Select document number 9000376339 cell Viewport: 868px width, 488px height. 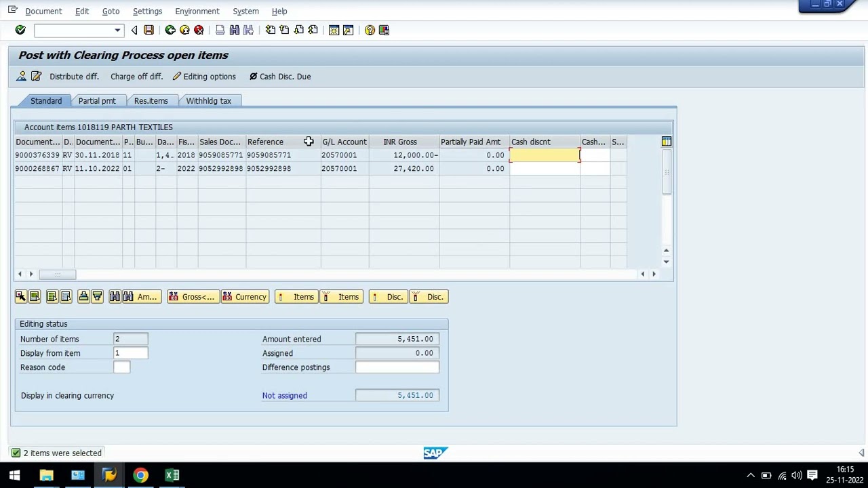tap(38, 155)
